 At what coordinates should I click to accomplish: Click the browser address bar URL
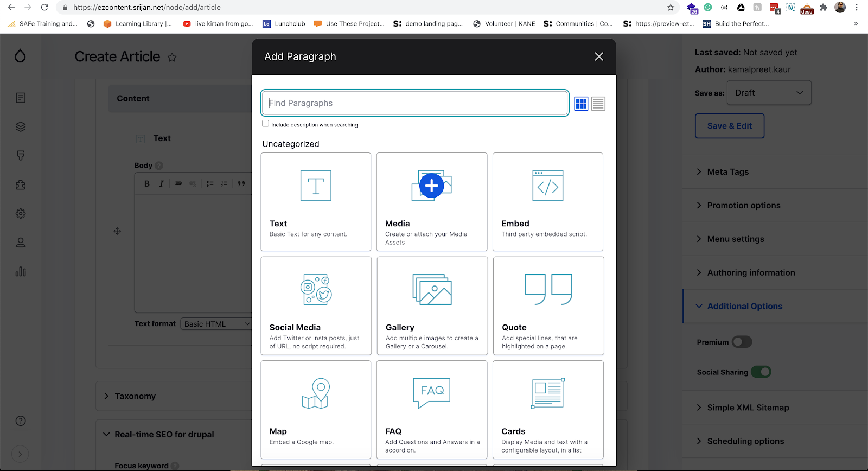pos(146,8)
